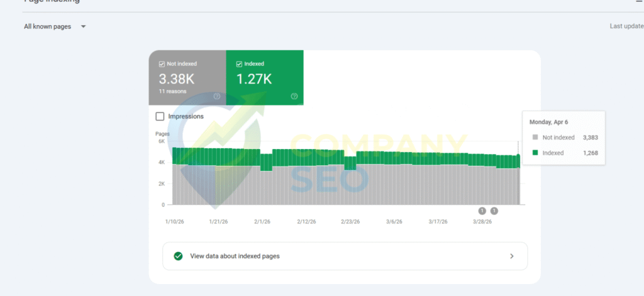Enable the Impressions checkbox
Image resolution: width=644 pixels, height=296 pixels.
[x=160, y=116]
